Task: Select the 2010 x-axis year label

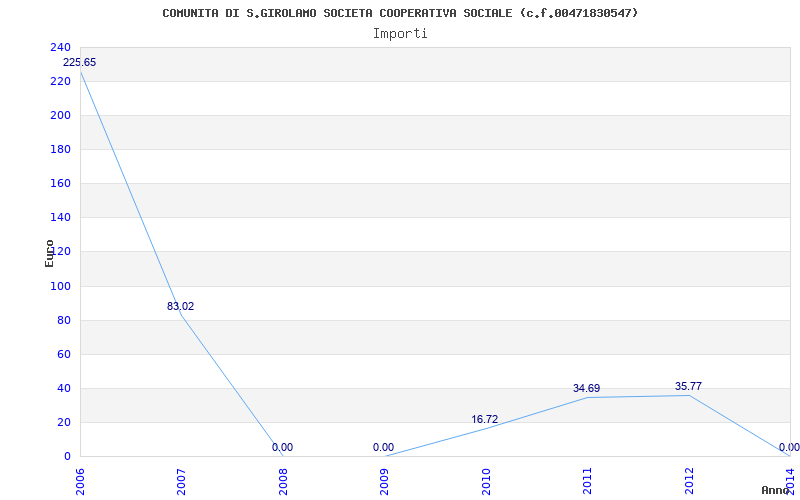Action: pyautogui.click(x=486, y=481)
